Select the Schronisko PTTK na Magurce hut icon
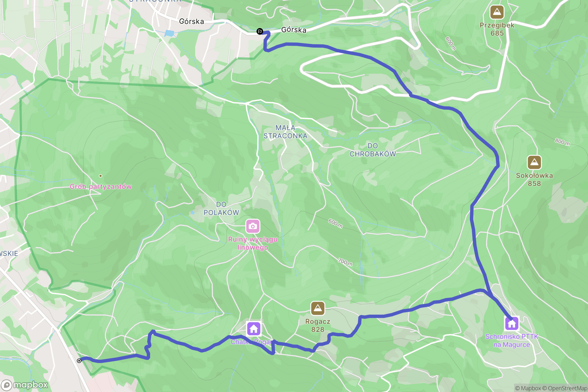 (x=512, y=323)
